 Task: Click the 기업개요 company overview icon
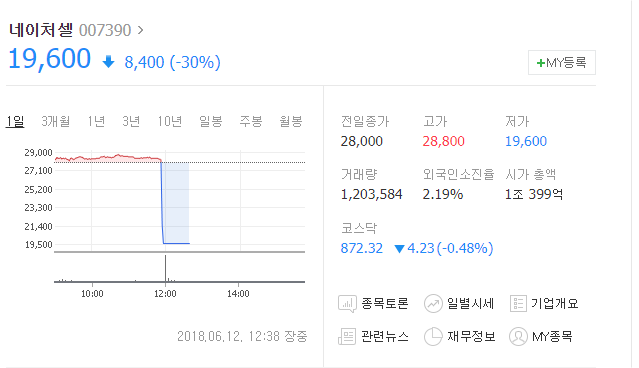coord(518,304)
